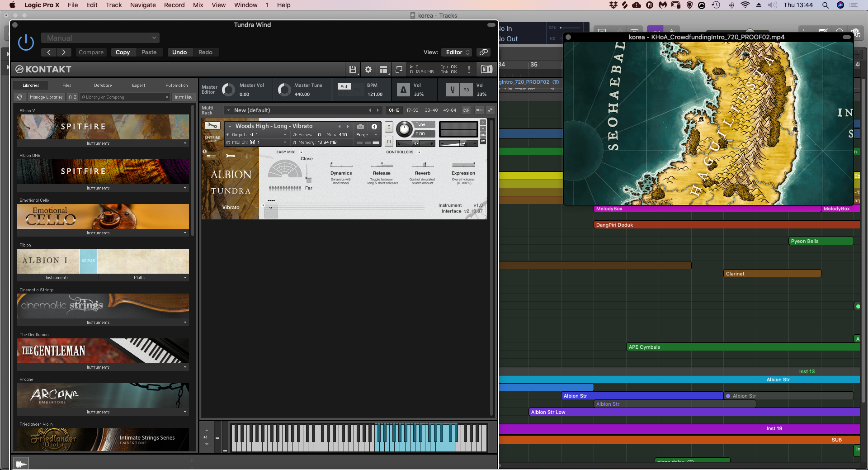Open Kontakt options gear icon
Screen dimensions: 868x470
coord(368,69)
